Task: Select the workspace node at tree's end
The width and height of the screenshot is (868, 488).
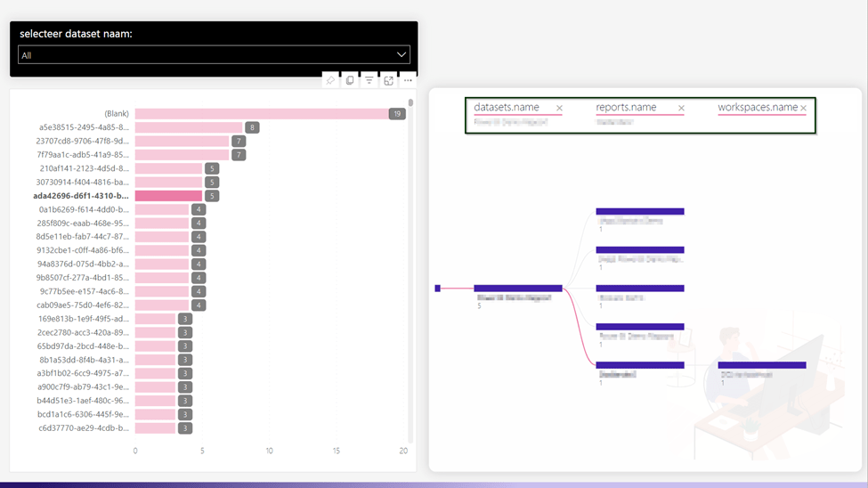Action: click(x=761, y=365)
